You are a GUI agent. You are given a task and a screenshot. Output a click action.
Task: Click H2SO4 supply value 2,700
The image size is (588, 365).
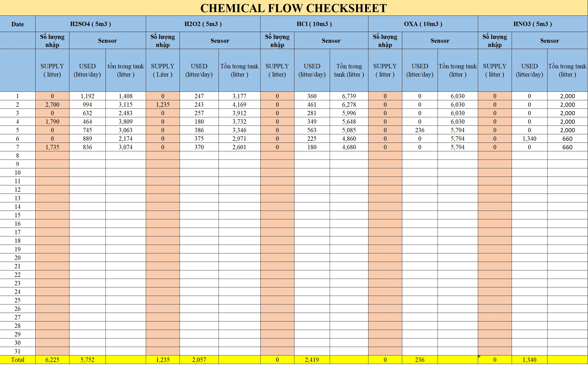point(52,105)
